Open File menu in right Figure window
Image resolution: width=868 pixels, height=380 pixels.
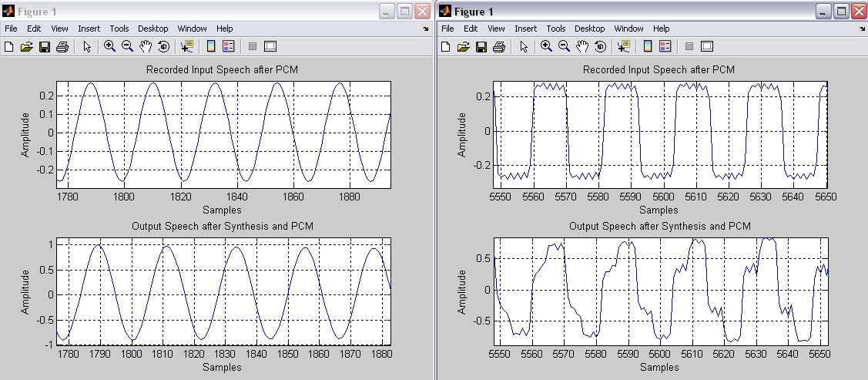coord(447,29)
